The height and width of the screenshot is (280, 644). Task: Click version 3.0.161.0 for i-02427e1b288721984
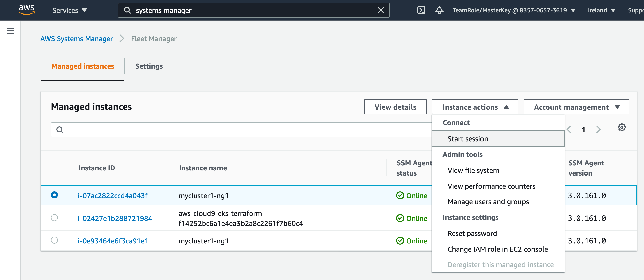click(x=587, y=218)
